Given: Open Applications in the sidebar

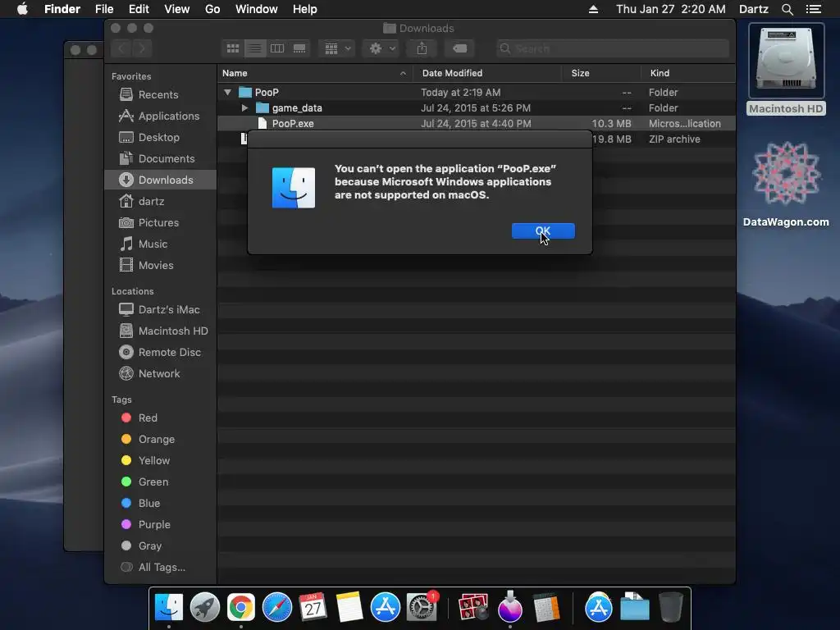Looking at the screenshot, I should coord(161,116).
